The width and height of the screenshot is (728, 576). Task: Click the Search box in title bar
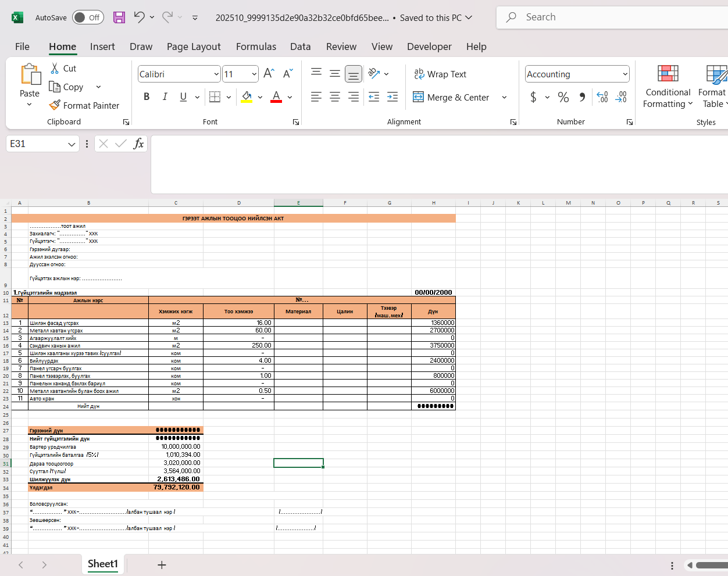[x=611, y=17]
